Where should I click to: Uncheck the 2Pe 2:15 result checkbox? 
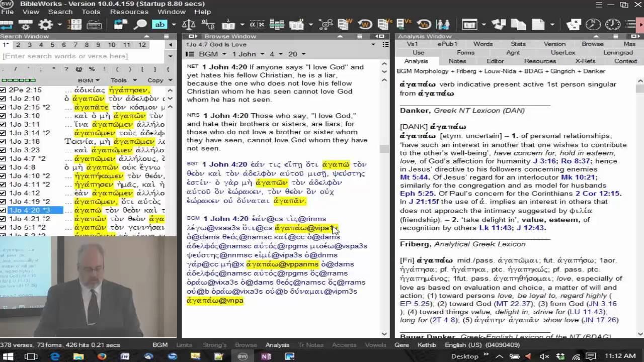coord(3,90)
